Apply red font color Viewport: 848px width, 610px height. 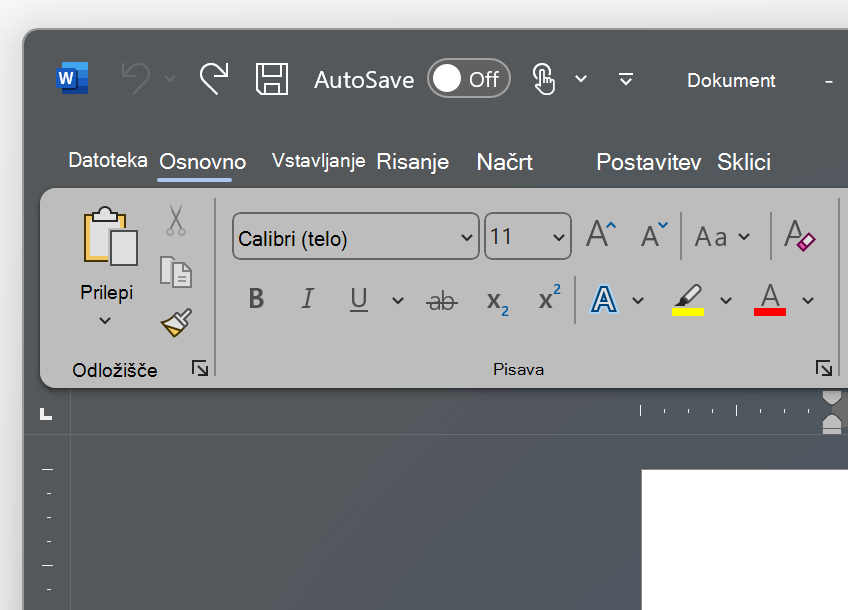tap(770, 300)
